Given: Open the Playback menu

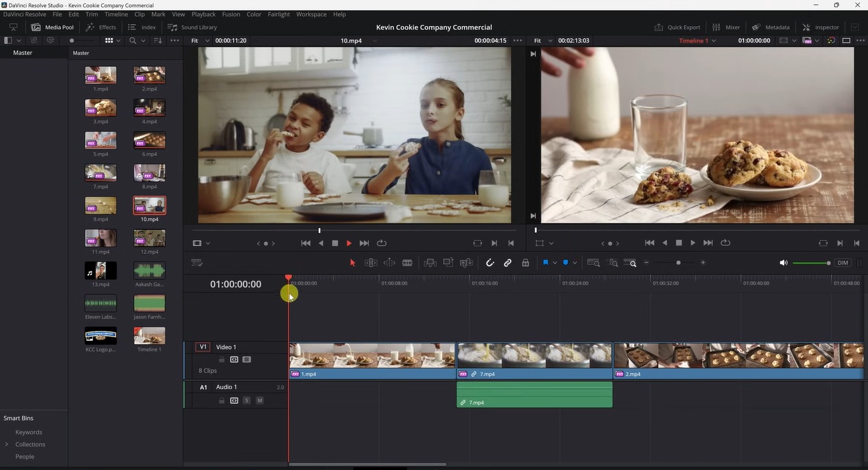Looking at the screenshot, I should [203, 14].
